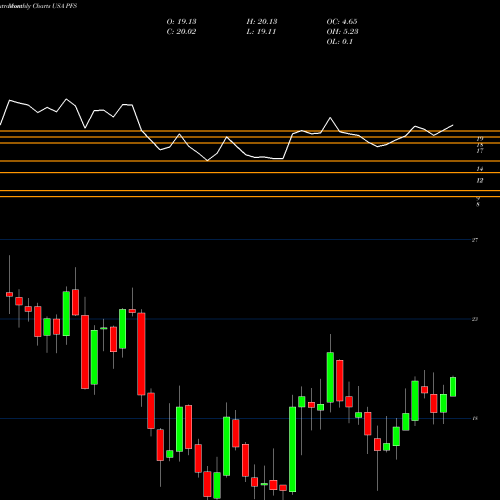Click the 'OL: 0.1' value
The height and width of the screenshot is (500, 500).
(x=339, y=42)
